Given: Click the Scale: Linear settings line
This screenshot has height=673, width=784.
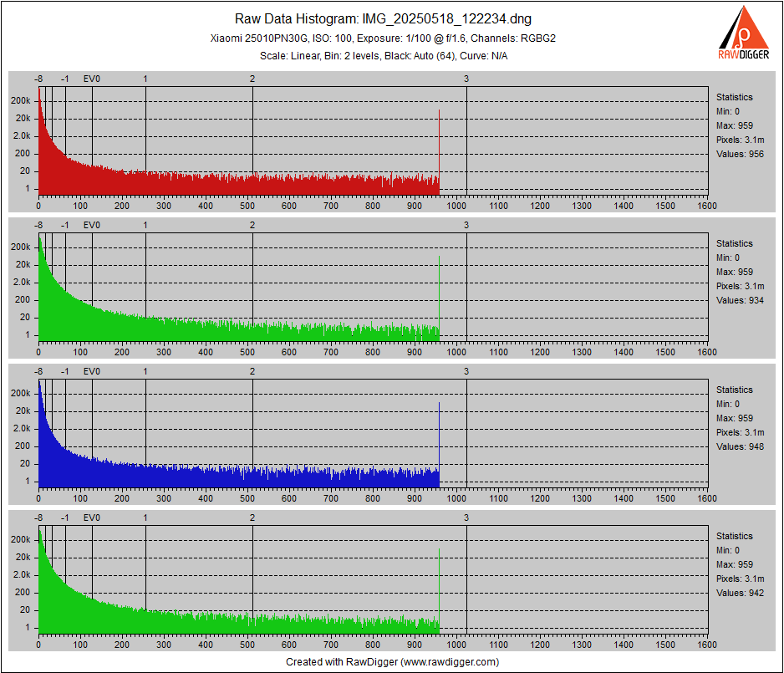Looking at the screenshot, I should (392, 55).
